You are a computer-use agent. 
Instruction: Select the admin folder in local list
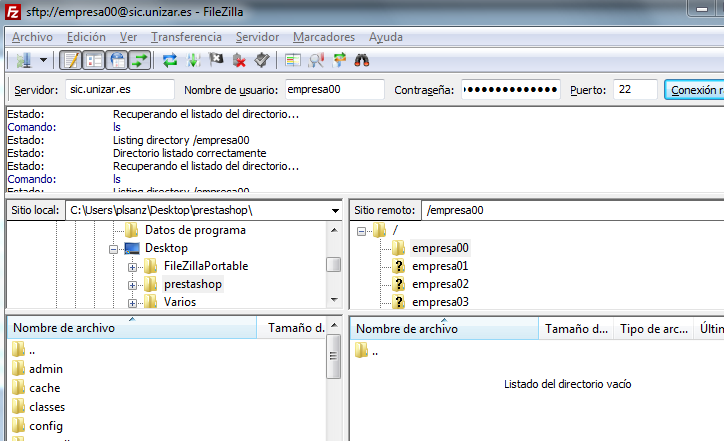[46, 369]
